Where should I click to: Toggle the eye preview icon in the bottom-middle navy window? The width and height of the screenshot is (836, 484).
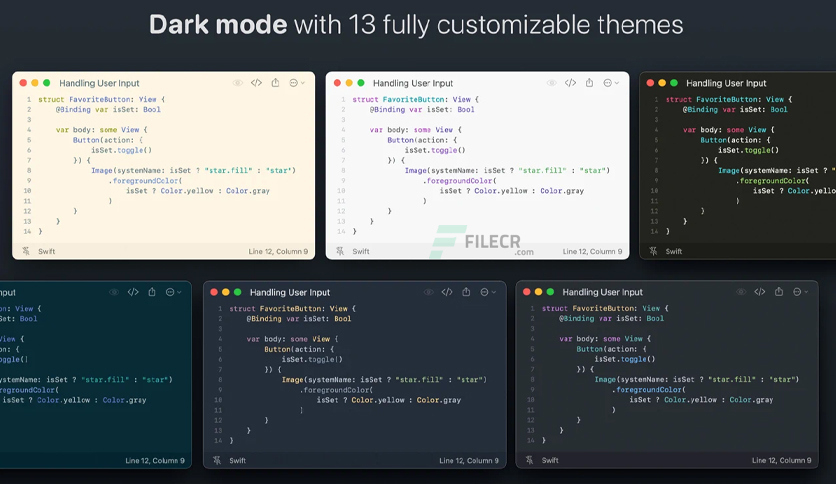click(x=429, y=292)
